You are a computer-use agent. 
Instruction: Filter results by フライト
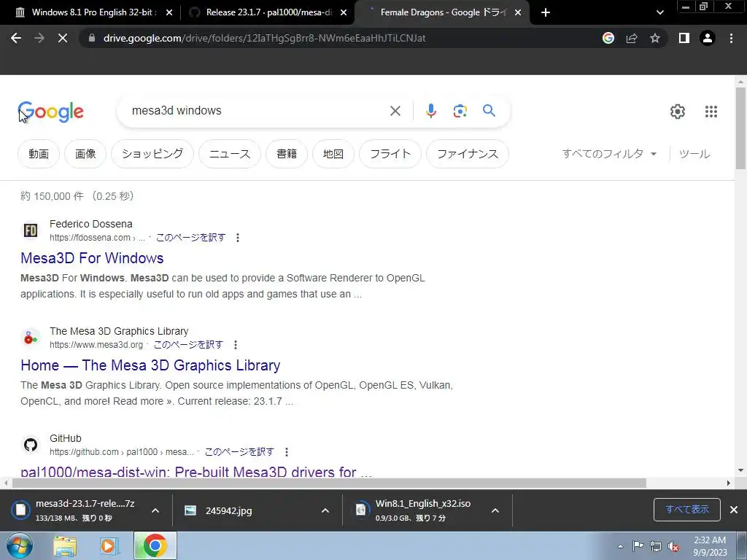pos(390,154)
